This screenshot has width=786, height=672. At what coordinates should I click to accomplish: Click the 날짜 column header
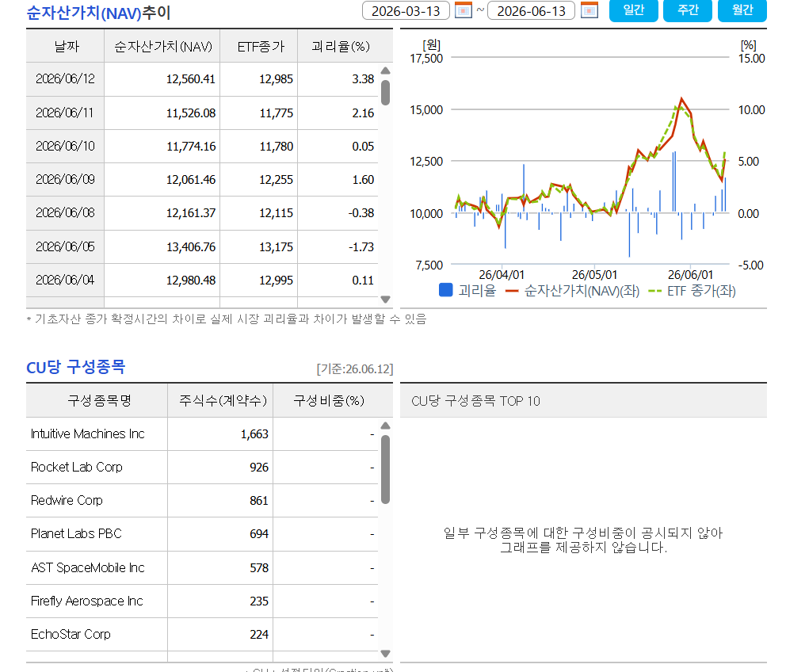pos(66,46)
